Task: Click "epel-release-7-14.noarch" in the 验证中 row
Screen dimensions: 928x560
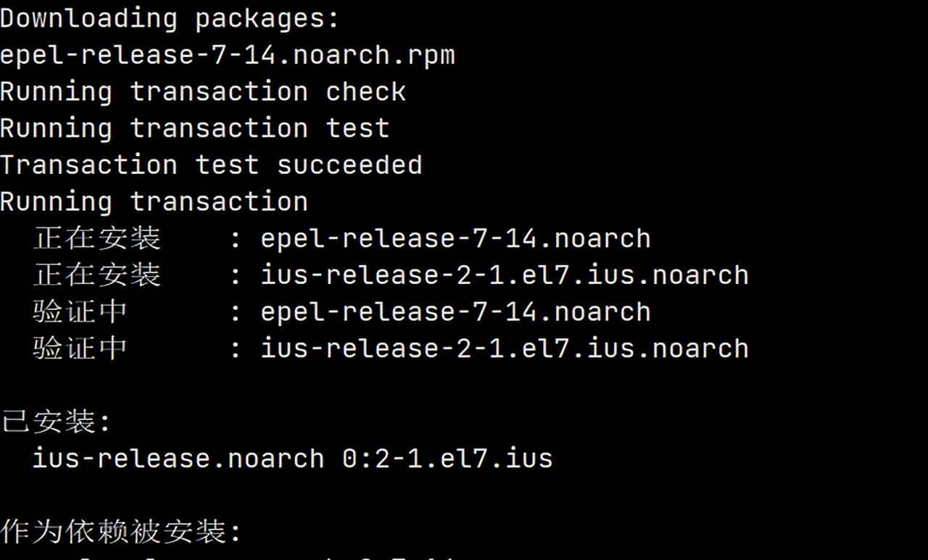Action: click(x=455, y=312)
